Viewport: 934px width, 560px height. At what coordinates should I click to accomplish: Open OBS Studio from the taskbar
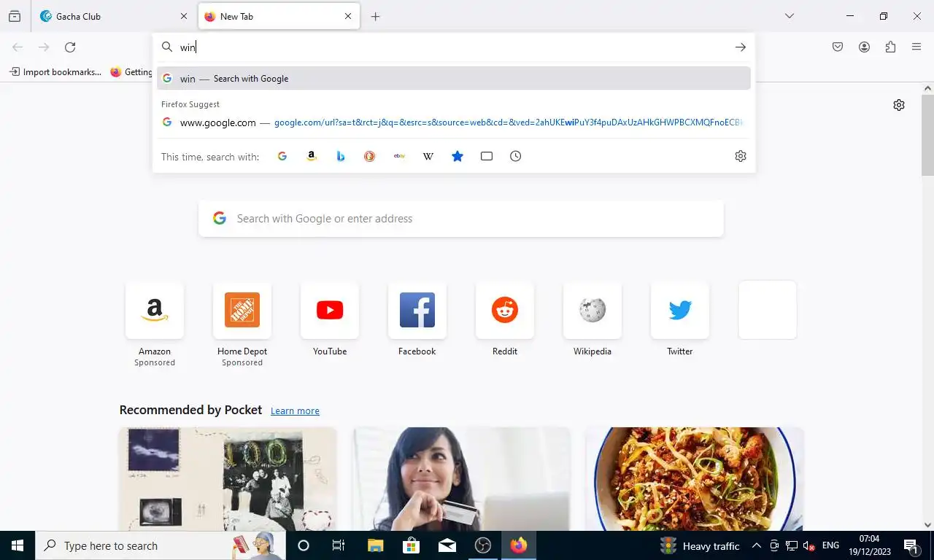(x=483, y=545)
